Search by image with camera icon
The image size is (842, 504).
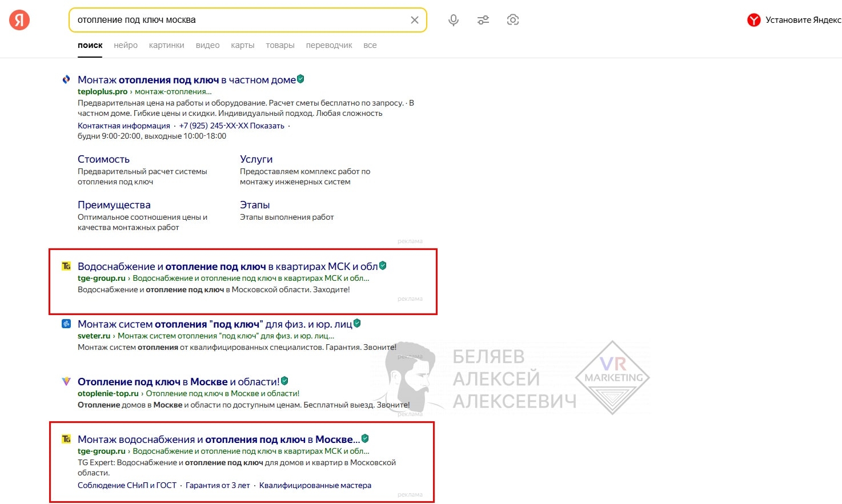513,20
